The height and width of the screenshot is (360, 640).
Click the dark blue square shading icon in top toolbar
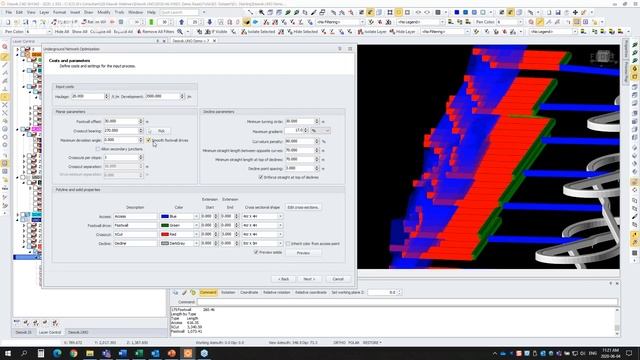[x=456, y=13]
